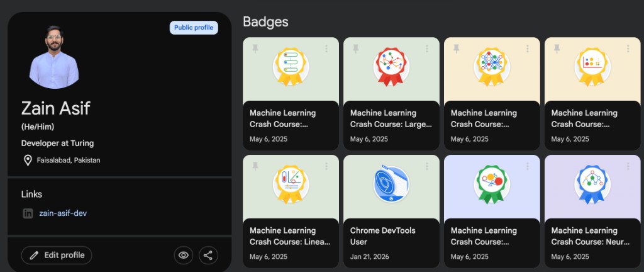Image resolution: width=644 pixels, height=272 pixels.
Task: Open three-dot menu on the flowchart badge card
Action: tap(326, 48)
